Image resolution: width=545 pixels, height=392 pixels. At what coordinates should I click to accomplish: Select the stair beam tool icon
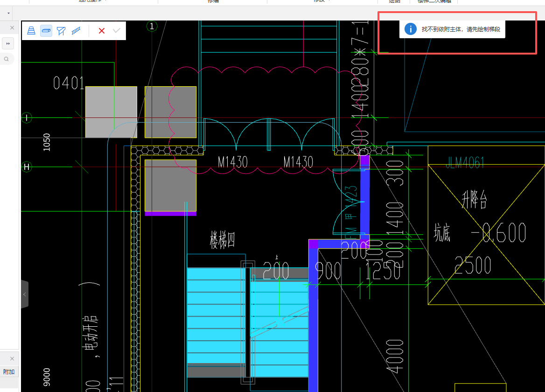pos(61,31)
